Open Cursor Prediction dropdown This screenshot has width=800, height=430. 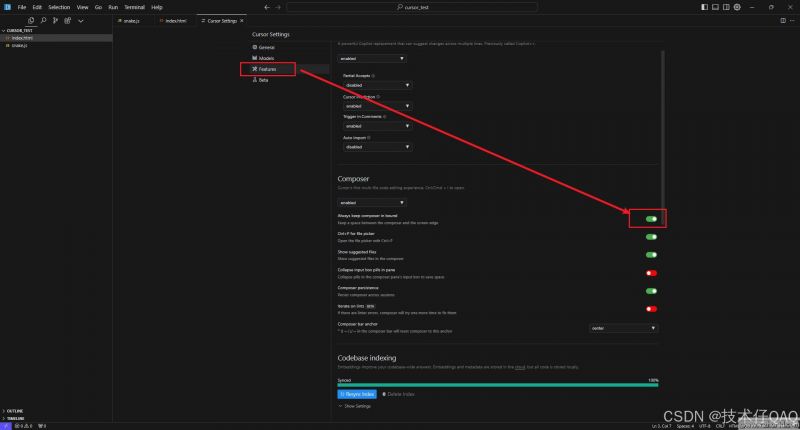378,106
